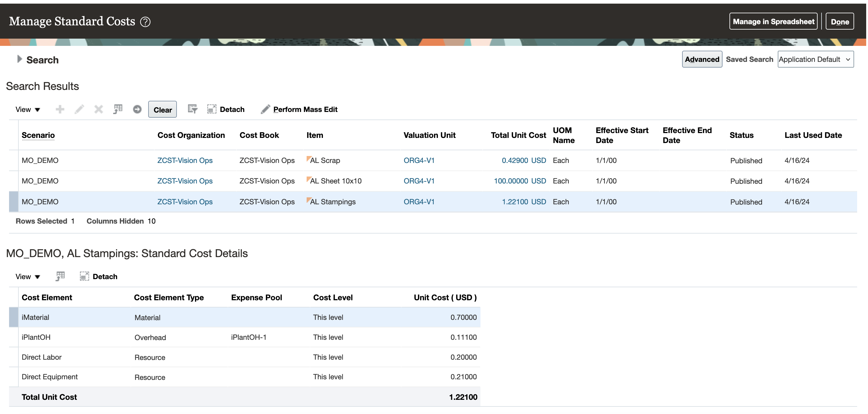Click the help question mark icon
This screenshot has height=414, width=868.
[145, 22]
